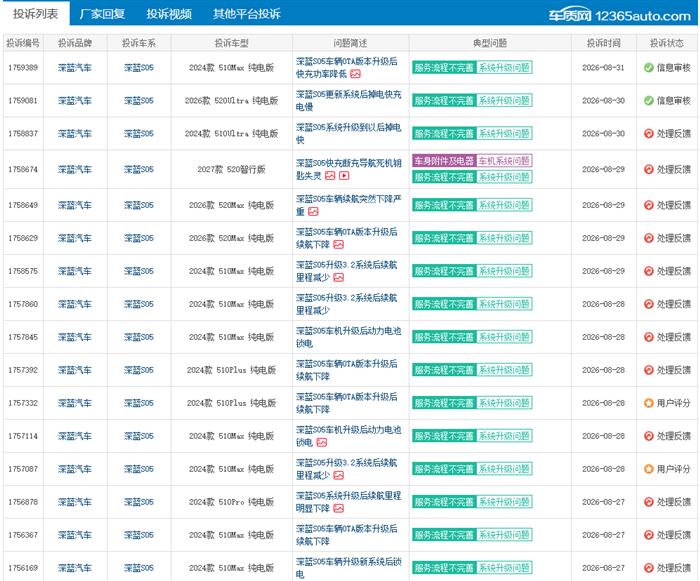Click orange 用户评分 status icon for 1757332
700x581 pixels.
(649, 403)
